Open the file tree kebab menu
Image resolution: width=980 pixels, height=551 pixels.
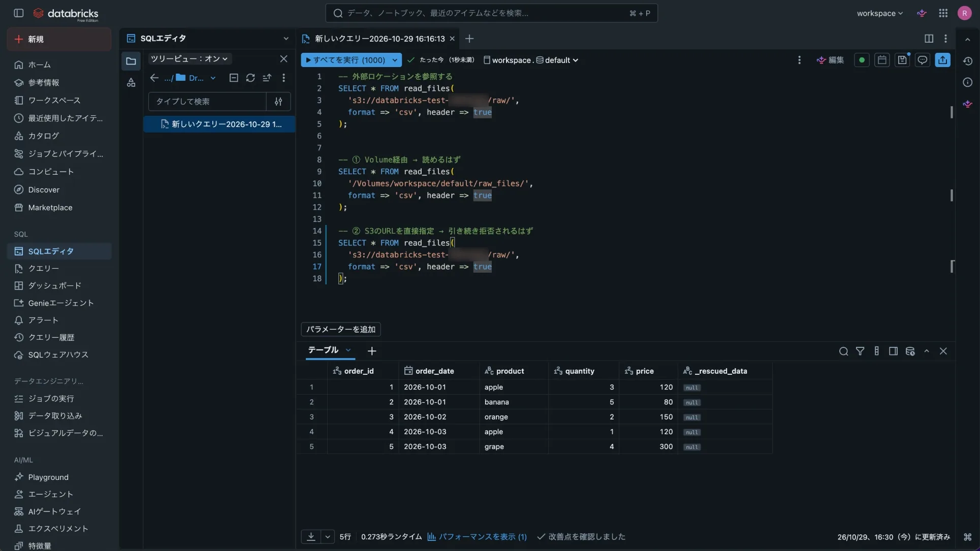point(283,78)
